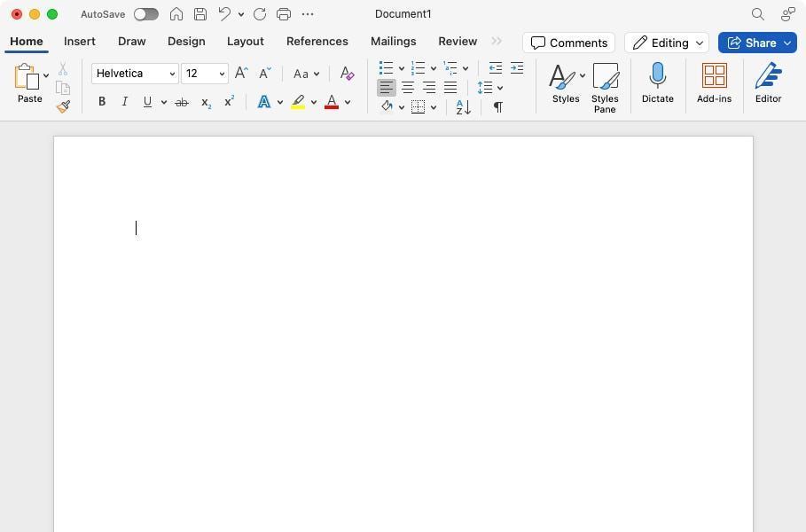
Task: Open the Design tab
Action: (186, 41)
